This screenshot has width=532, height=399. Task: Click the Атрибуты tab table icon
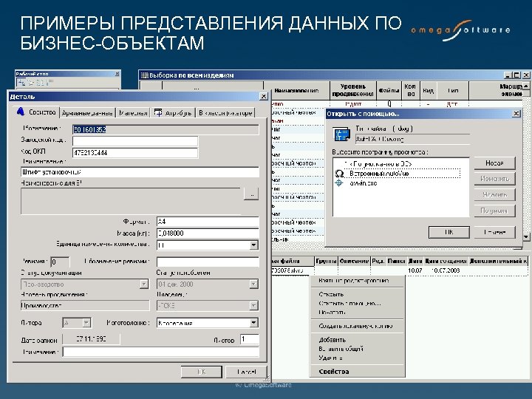pos(158,112)
